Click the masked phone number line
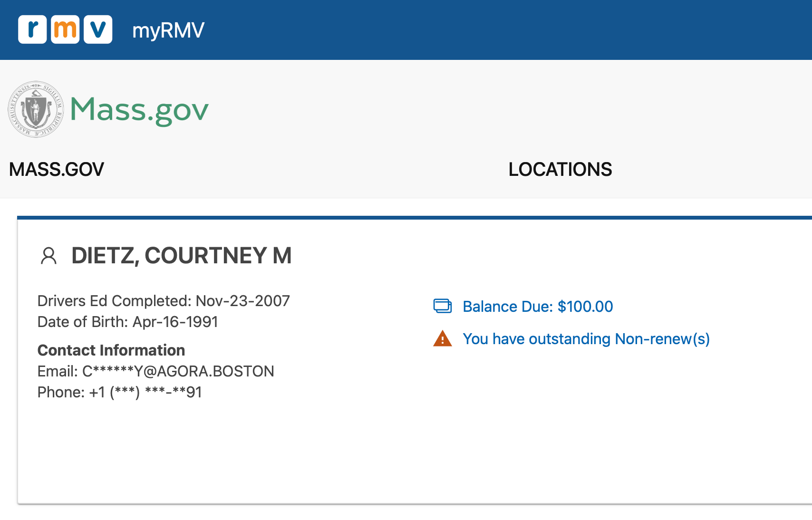 click(x=120, y=392)
